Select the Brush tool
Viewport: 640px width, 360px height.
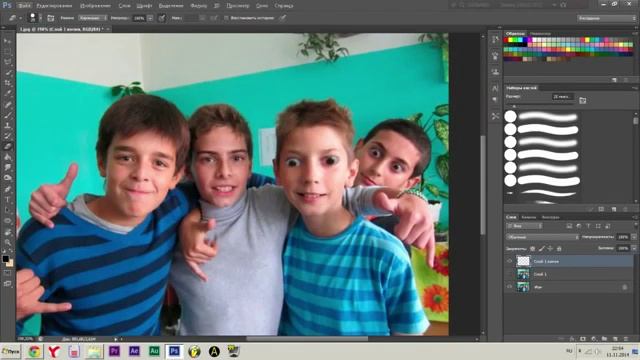[x=7, y=115]
